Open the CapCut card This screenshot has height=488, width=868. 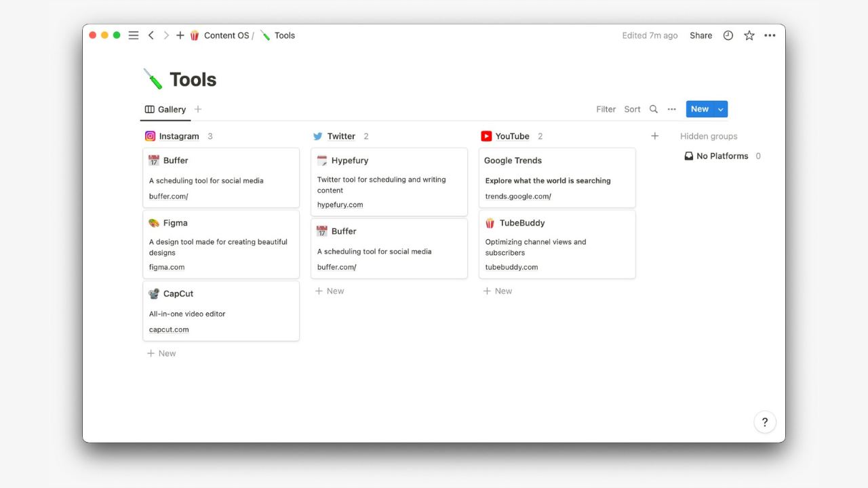[221, 311]
